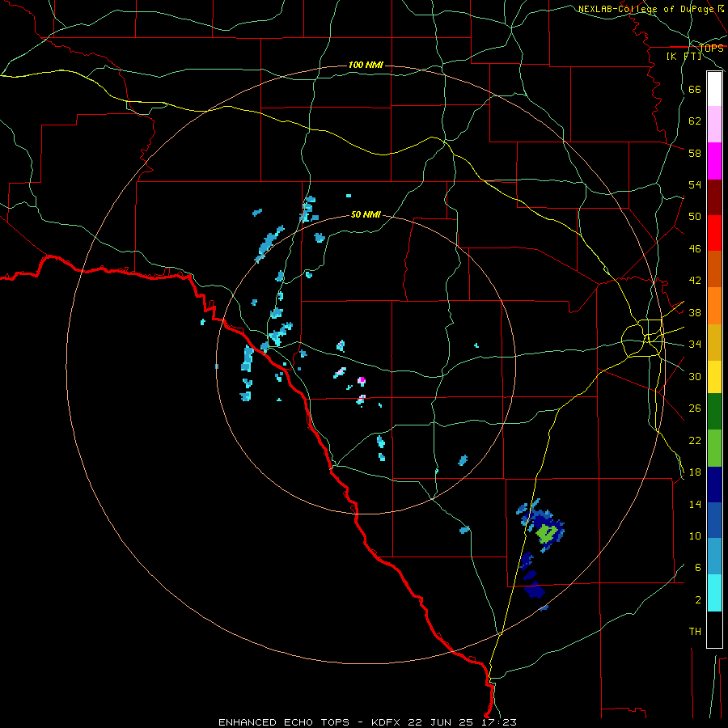
Task: Click the '100 NMI' range ring label
Action: [x=366, y=65]
